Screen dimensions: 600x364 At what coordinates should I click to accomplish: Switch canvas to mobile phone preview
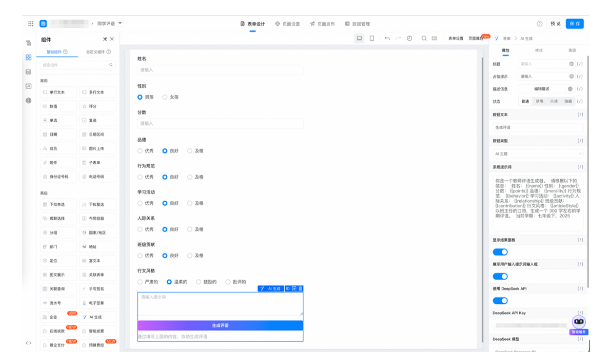(x=372, y=38)
